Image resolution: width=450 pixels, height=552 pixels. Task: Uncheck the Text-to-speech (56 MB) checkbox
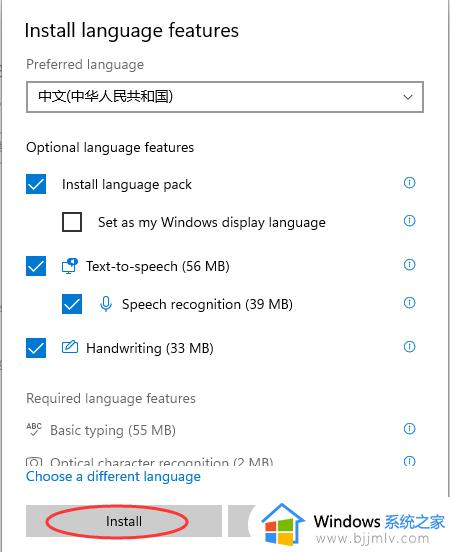36,266
